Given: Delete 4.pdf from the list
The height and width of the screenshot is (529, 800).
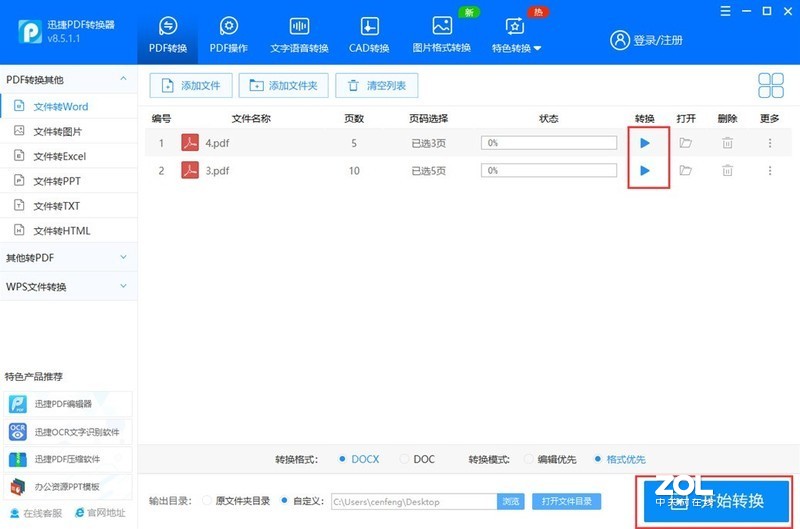Looking at the screenshot, I should pos(728,143).
